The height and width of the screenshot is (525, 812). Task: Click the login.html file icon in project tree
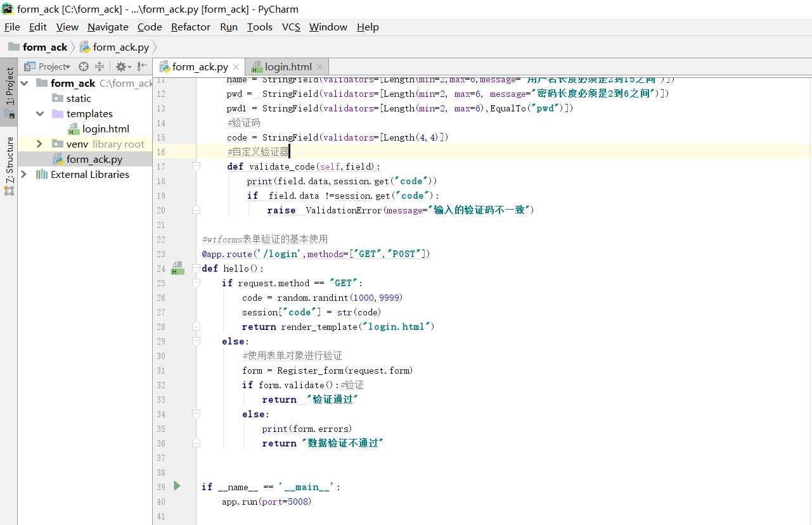pos(74,129)
